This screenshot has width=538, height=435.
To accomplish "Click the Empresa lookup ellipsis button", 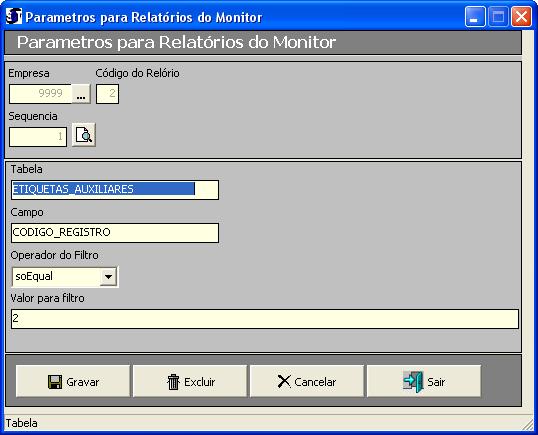I will [x=81, y=94].
